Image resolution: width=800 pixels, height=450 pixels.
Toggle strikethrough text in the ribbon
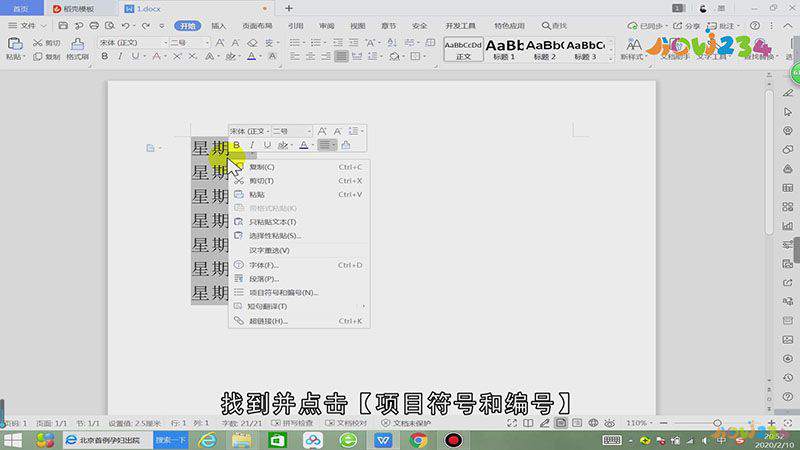point(157,57)
